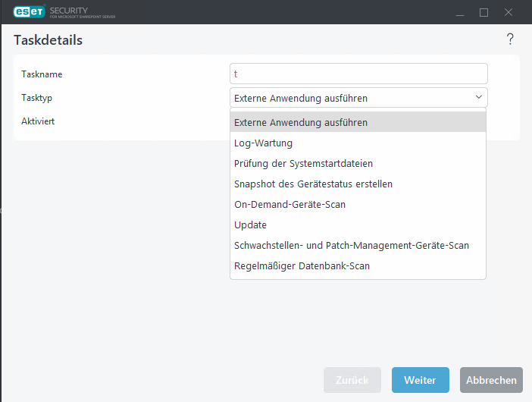Select the Update task type

358,225
